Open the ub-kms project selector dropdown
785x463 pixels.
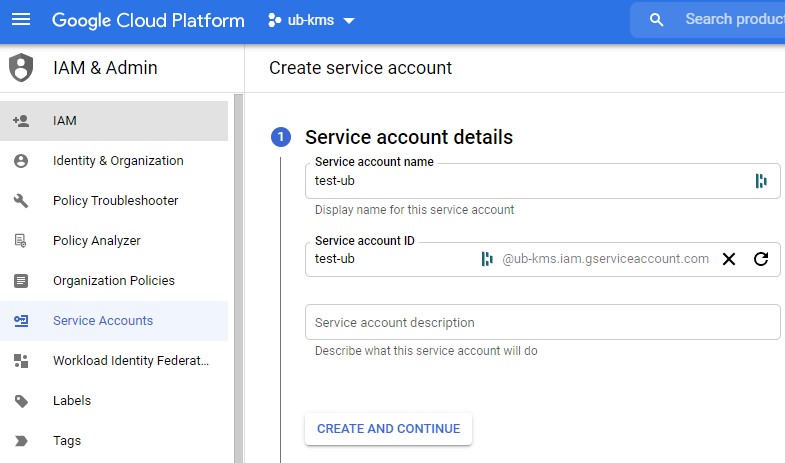(311, 21)
